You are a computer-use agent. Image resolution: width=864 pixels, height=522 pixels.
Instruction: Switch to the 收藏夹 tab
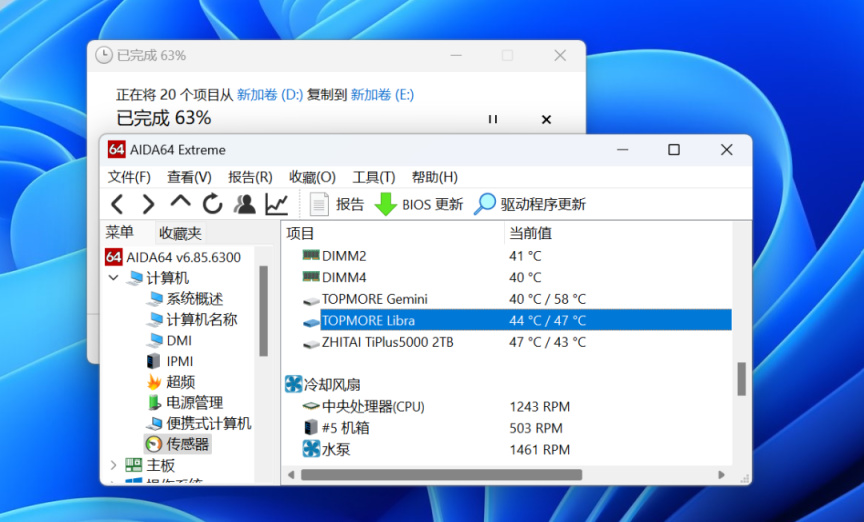tap(180, 234)
